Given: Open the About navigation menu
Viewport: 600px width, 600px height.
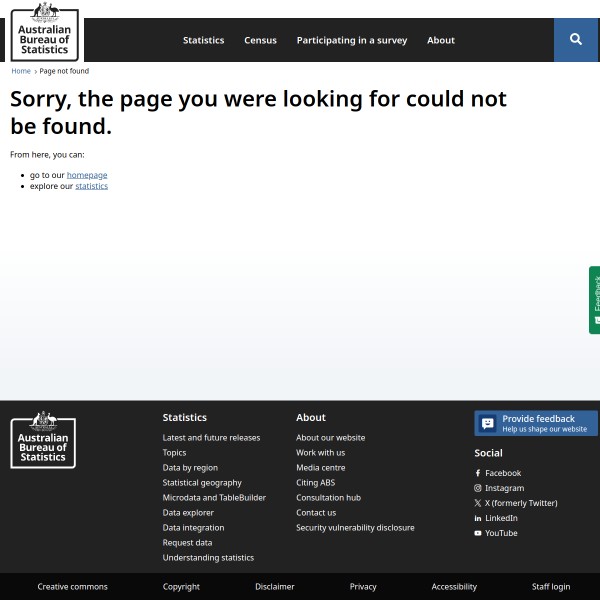Looking at the screenshot, I should [x=440, y=40].
